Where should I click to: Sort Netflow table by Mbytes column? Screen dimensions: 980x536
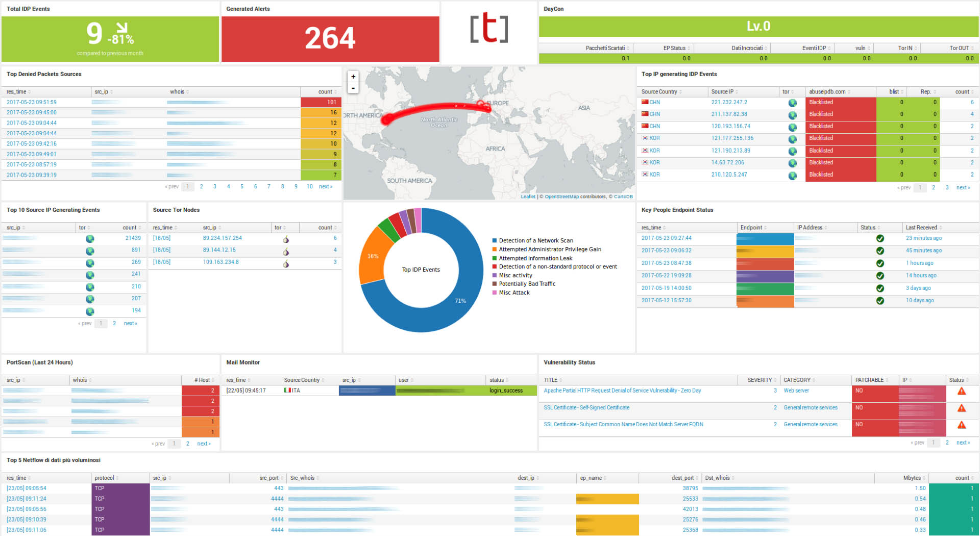pos(912,478)
